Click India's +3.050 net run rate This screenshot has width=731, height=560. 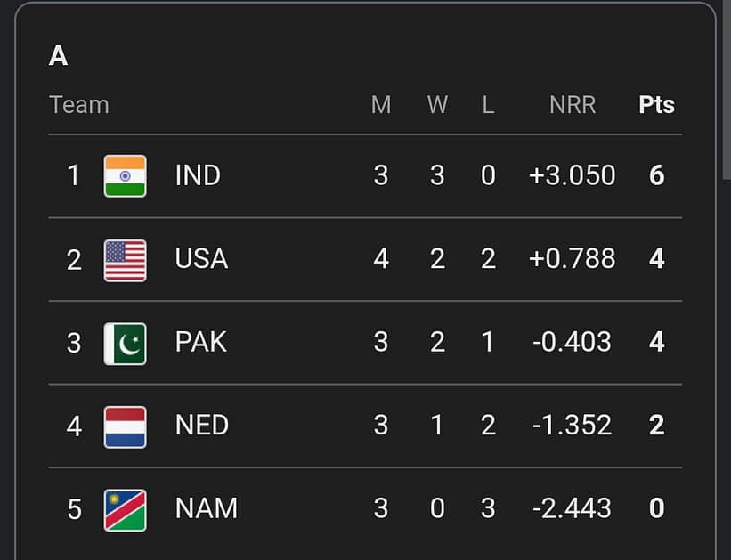pos(572,175)
